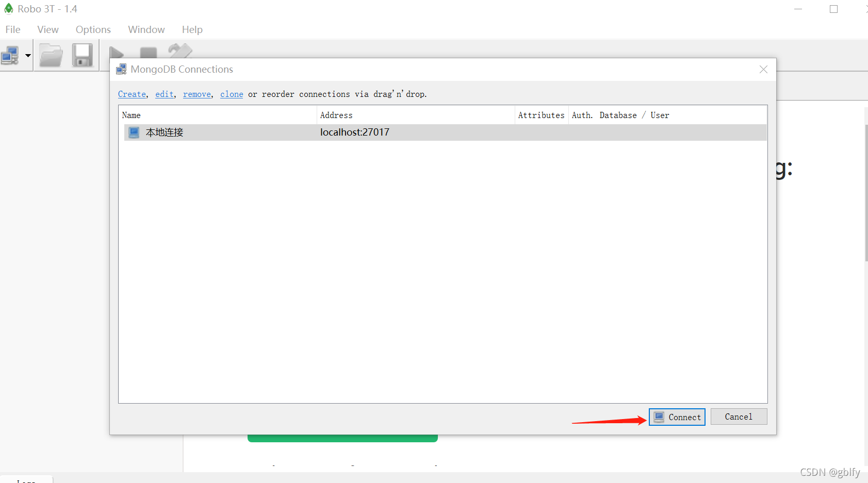Click the save floppy disk icon
This screenshot has width=868, height=483.
(82, 55)
